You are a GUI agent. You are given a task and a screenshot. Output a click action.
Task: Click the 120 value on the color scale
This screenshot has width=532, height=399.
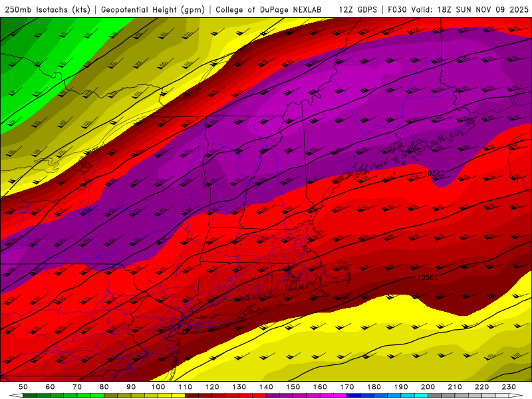[x=212, y=387]
